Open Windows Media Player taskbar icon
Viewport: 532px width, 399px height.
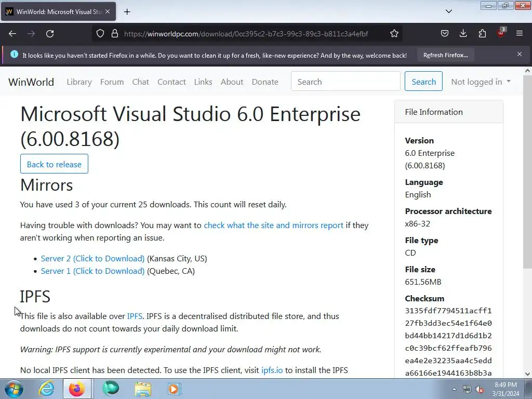(x=175, y=389)
